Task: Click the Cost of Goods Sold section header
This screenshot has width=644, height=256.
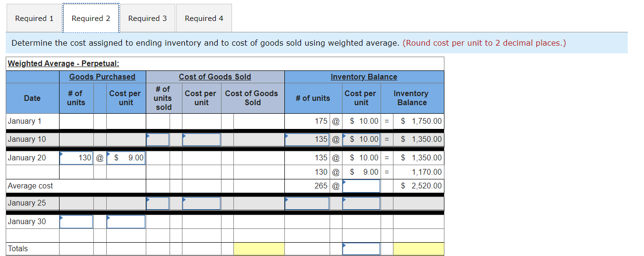Action: [215, 77]
